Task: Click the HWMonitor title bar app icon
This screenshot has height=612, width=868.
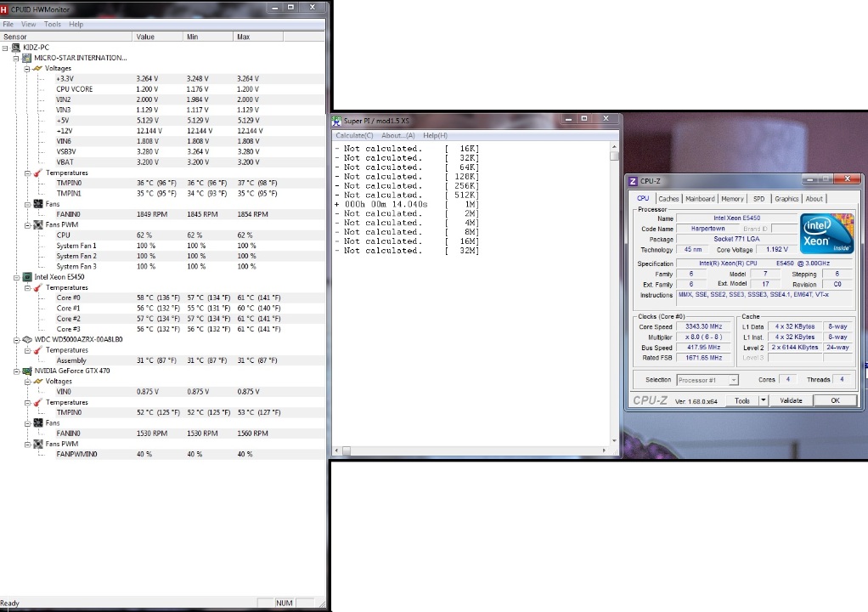Action: coord(4,9)
